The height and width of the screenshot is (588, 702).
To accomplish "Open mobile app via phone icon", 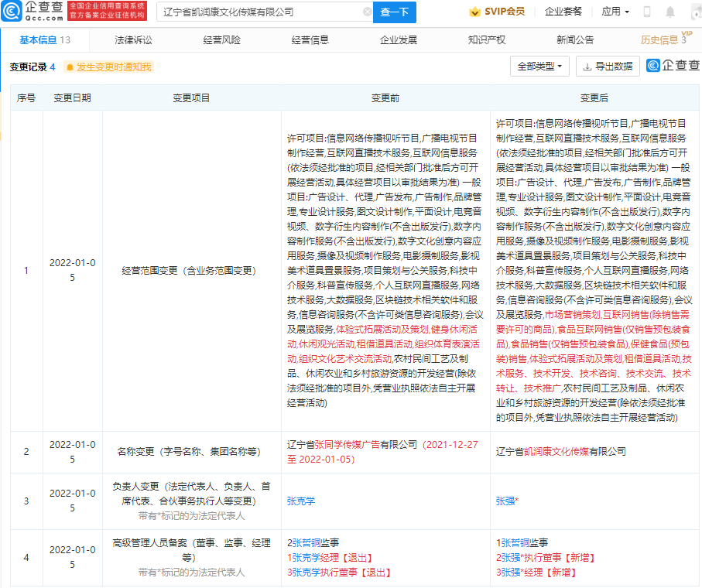I will tap(646, 12).
